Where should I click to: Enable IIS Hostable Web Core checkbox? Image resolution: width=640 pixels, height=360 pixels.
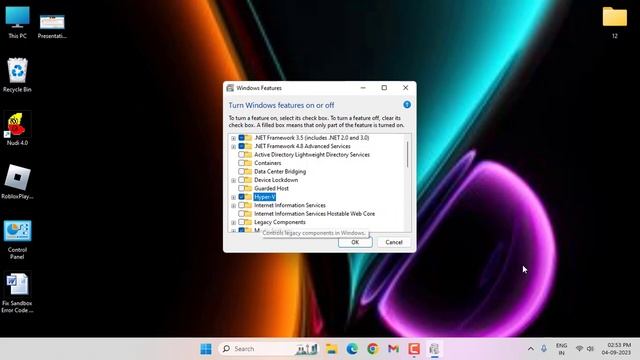pyautogui.click(x=242, y=214)
